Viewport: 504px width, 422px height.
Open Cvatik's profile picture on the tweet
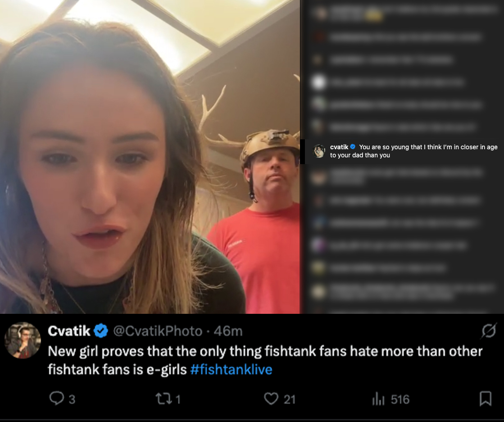23,340
